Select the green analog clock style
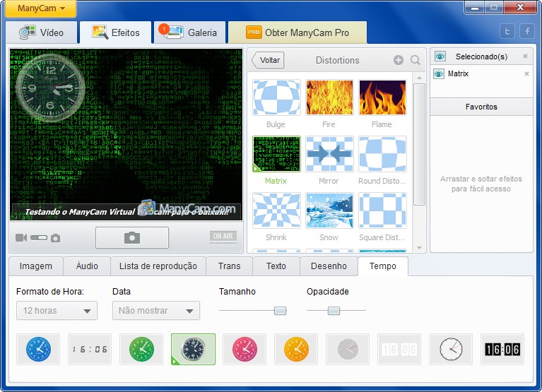 (x=141, y=349)
